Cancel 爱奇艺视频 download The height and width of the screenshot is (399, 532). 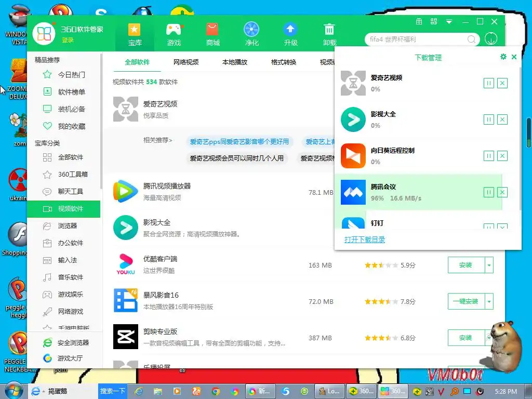click(x=502, y=83)
